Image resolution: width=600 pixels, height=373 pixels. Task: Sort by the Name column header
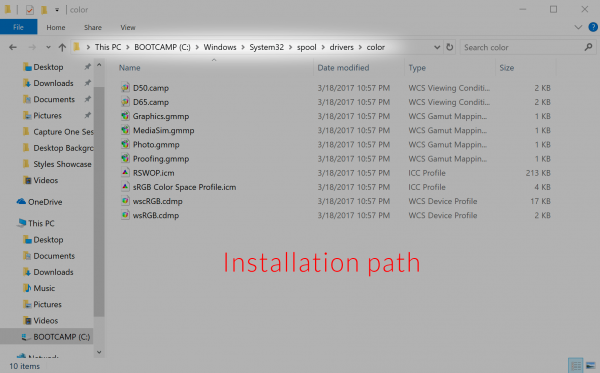(x=129, y=68)
